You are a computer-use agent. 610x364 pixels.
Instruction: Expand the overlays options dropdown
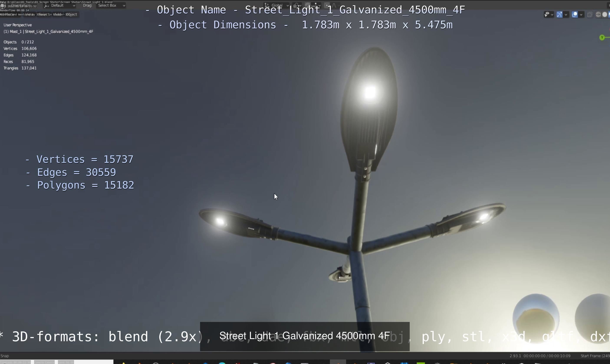581,15
